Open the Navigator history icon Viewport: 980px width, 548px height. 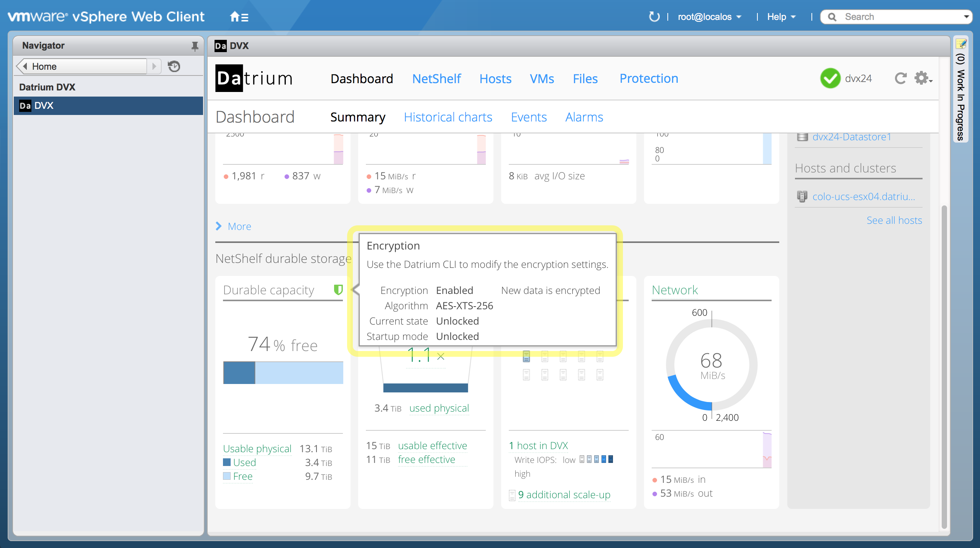[174, 66]
